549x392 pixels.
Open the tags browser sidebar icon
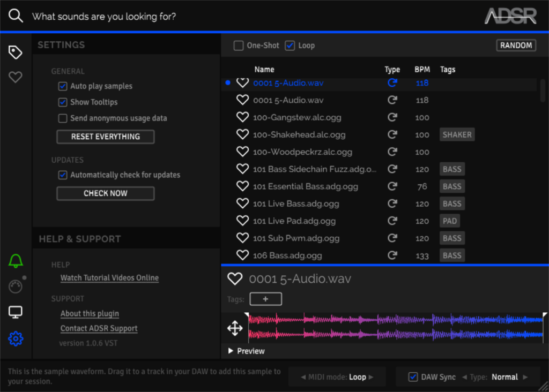[16, 52]
